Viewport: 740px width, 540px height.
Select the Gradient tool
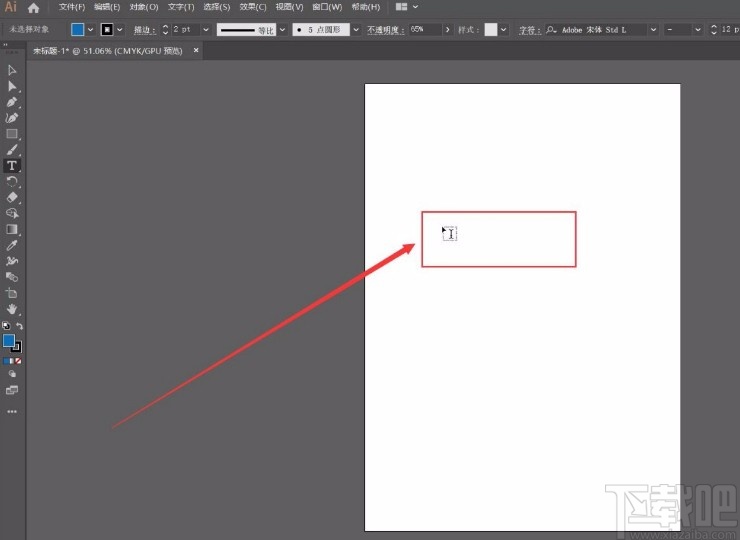[12, 229]
